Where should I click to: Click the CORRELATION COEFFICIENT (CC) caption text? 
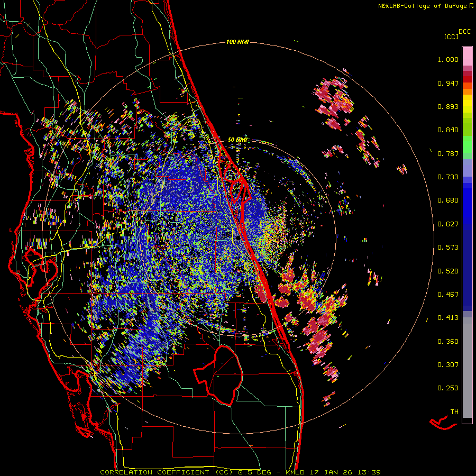coord(167,472)
